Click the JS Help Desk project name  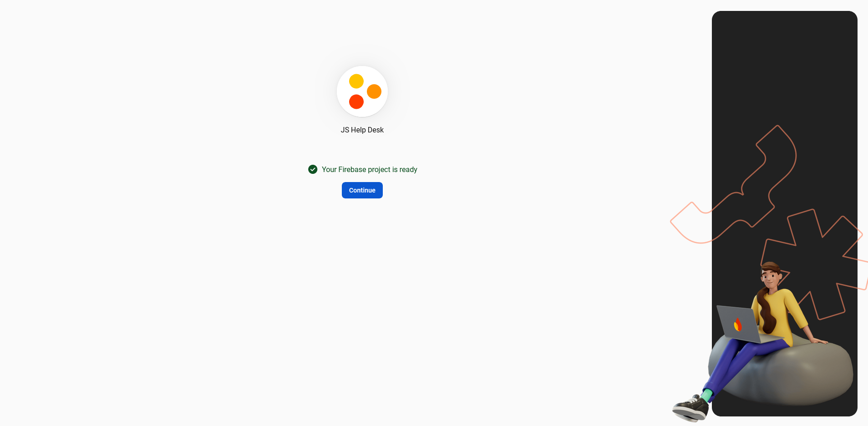362,130
